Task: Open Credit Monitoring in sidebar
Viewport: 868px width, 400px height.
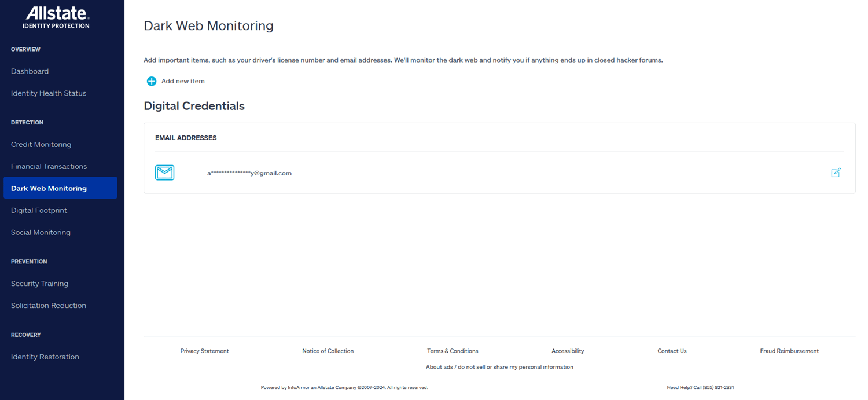Action: 41,145
